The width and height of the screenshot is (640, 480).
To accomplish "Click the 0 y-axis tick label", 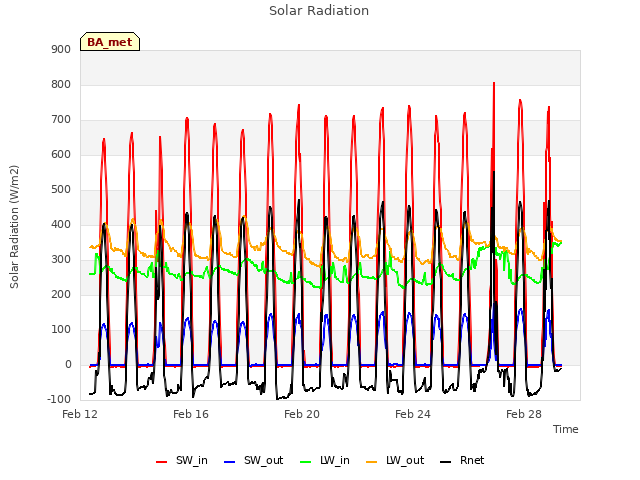I will point(68,364).
